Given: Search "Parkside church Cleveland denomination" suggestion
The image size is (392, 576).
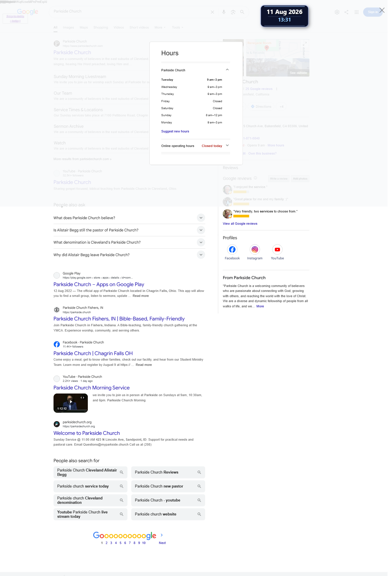Looking at the screenshot, I should 90,500.
